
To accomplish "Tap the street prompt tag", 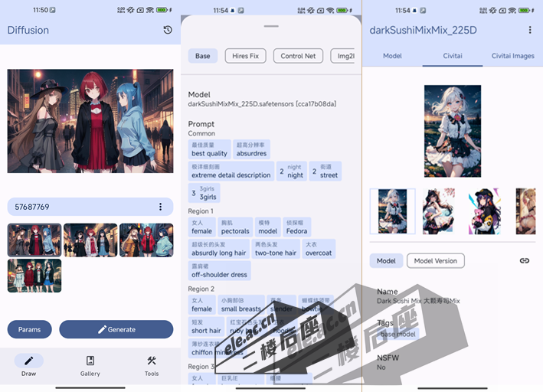I will pos(325,171).
